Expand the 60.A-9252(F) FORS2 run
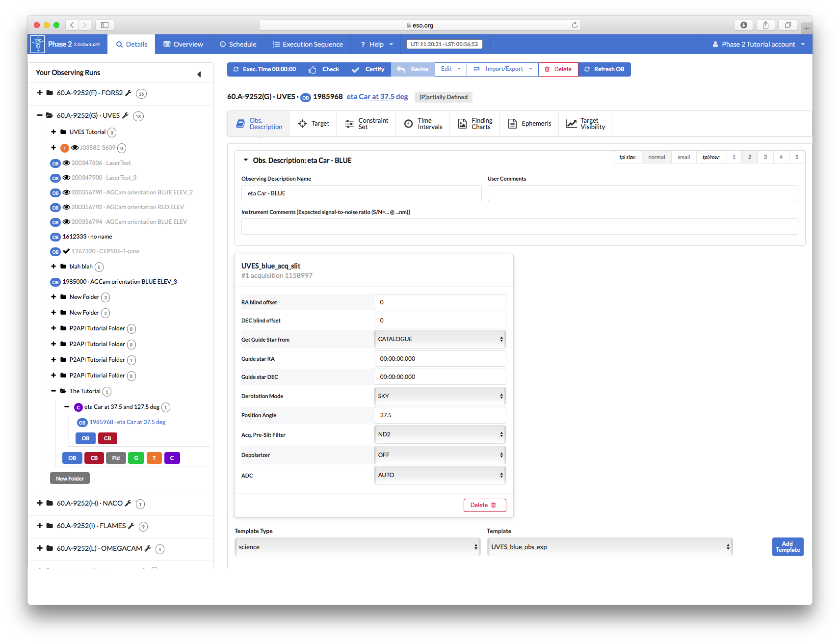The height and width of the screenshot is (644, 840). pyautogui.click(x=40, y=93)
